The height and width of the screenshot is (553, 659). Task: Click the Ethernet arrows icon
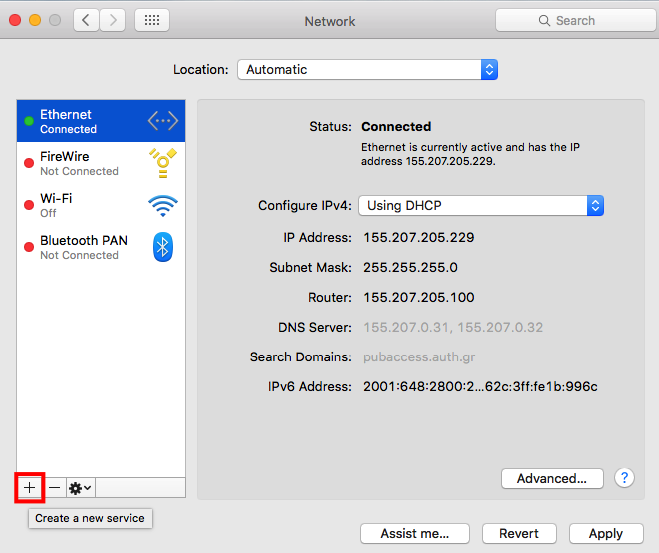pyautogui.click(x=163, y=121)
